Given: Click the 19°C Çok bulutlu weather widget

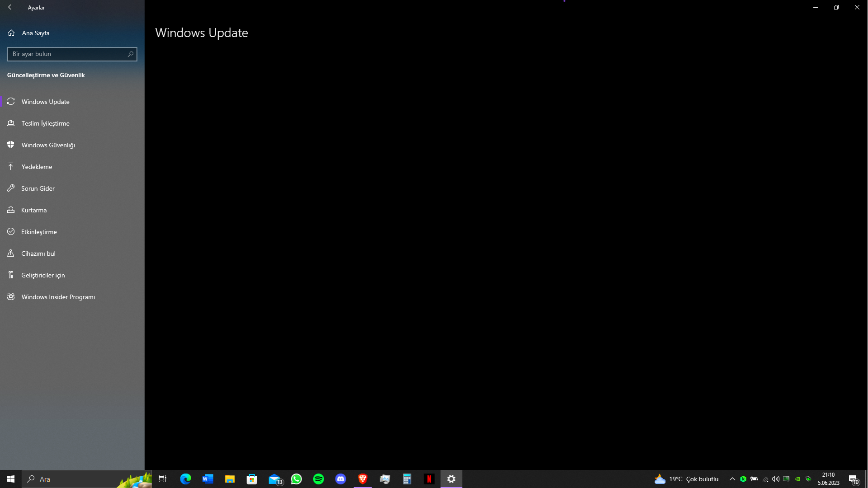Looking at the screenshot, I should [686, 479].
